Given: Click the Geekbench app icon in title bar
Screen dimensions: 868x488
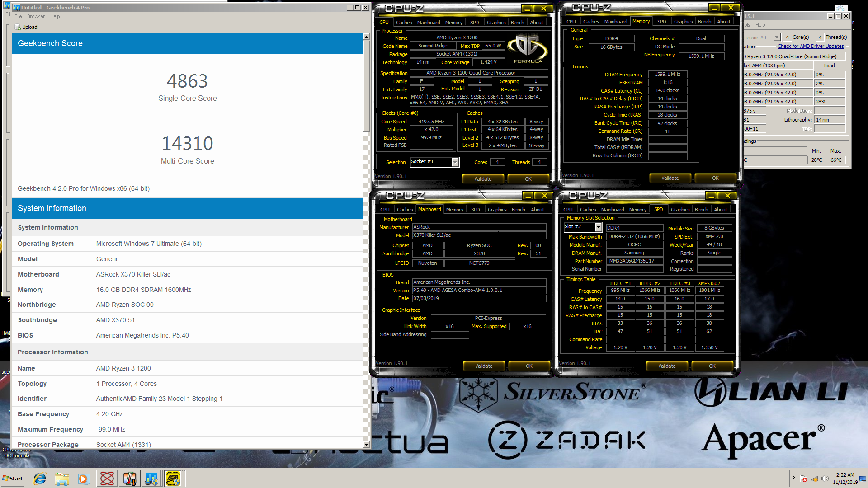Looking at the screenshot, I should pos(16,8).
